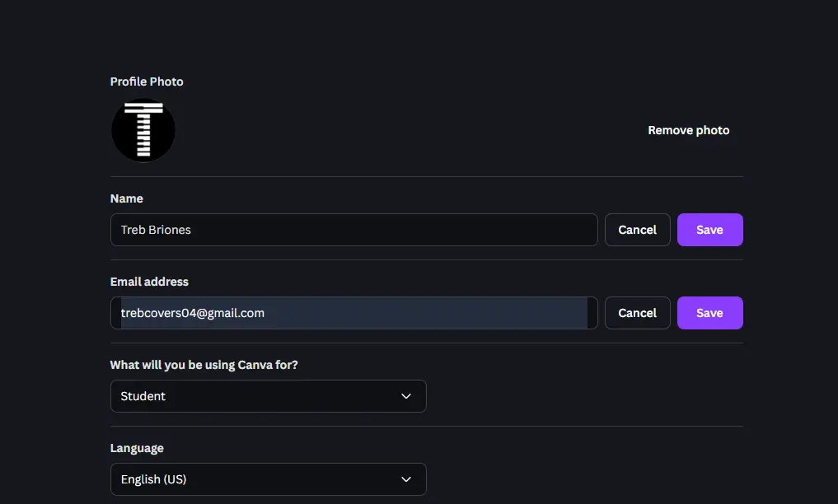Open the Student usage dropdown
838x504 pixels.
269,396
